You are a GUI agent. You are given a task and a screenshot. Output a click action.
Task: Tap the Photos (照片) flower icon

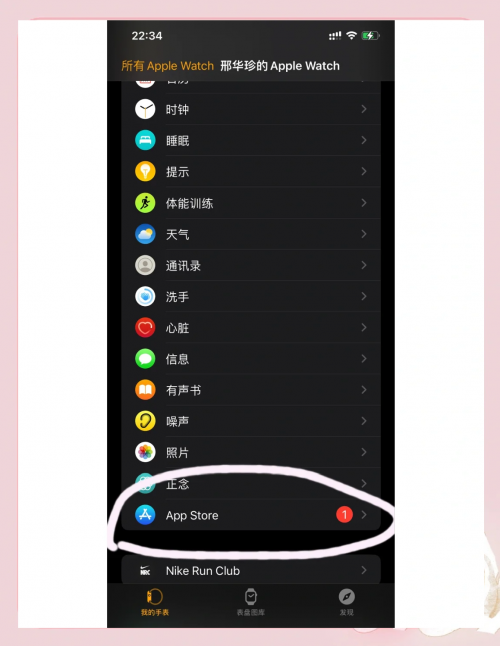(x=145, y=452)
